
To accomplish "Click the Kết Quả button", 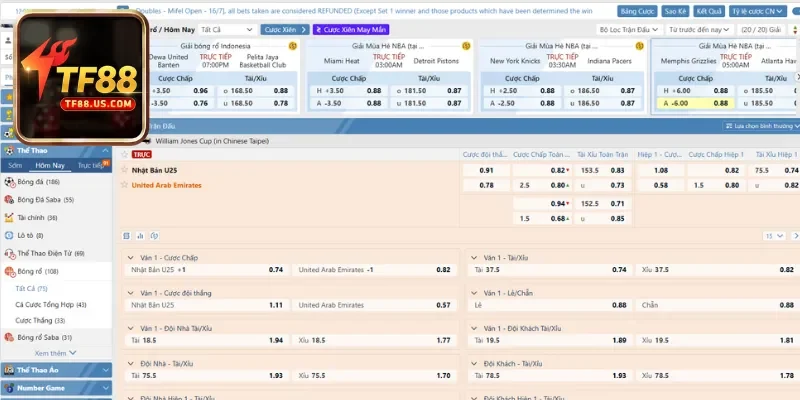I will click(709, 11).
